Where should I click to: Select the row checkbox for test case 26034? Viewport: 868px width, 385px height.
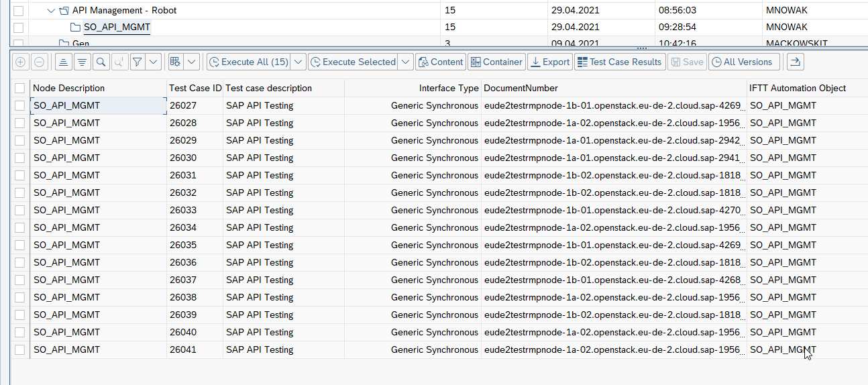coord(19,227)
